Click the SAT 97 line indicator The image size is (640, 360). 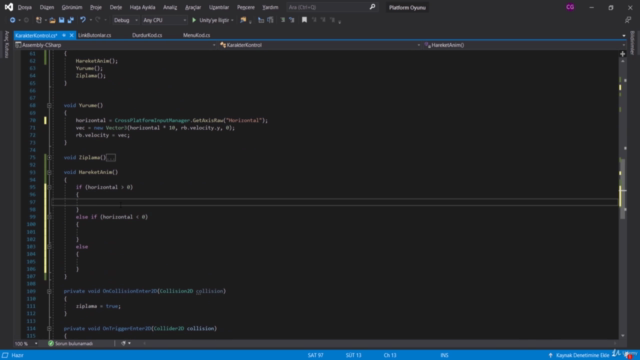316,356
